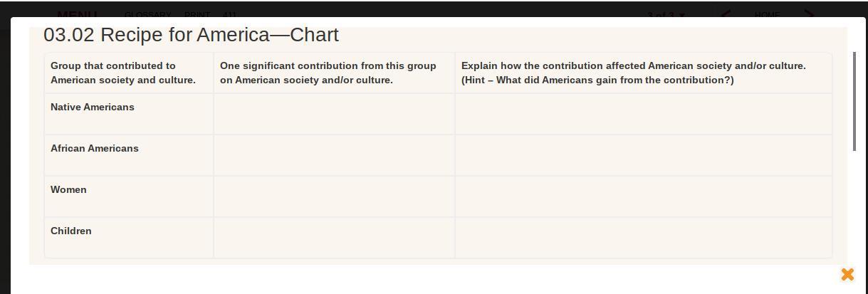Image resolution: width=868 pixels, height=294 pixels.
Task: Click the African Americans explanation cell
Action: (644, 155)
